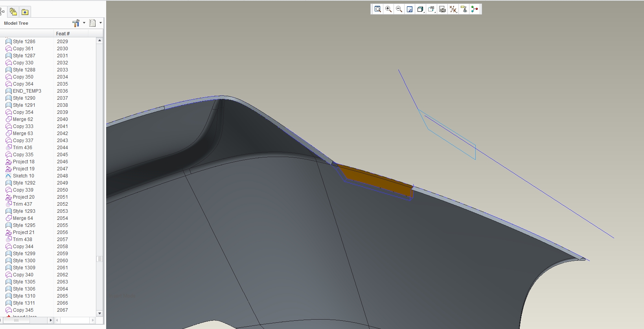
Task: Click the Copy 364 feature icon
Action: click(x=8, y=84)
